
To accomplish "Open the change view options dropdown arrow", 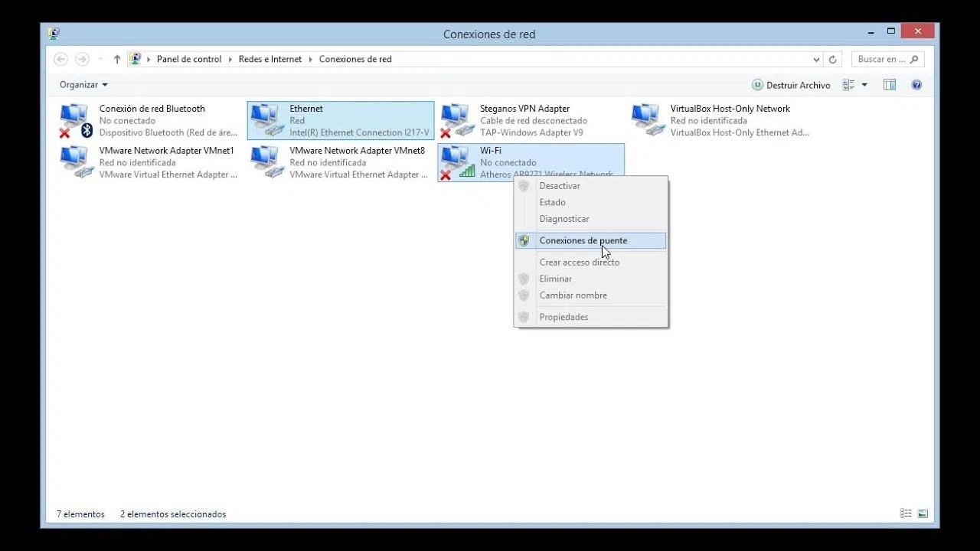I will click(x=864, y=85).
